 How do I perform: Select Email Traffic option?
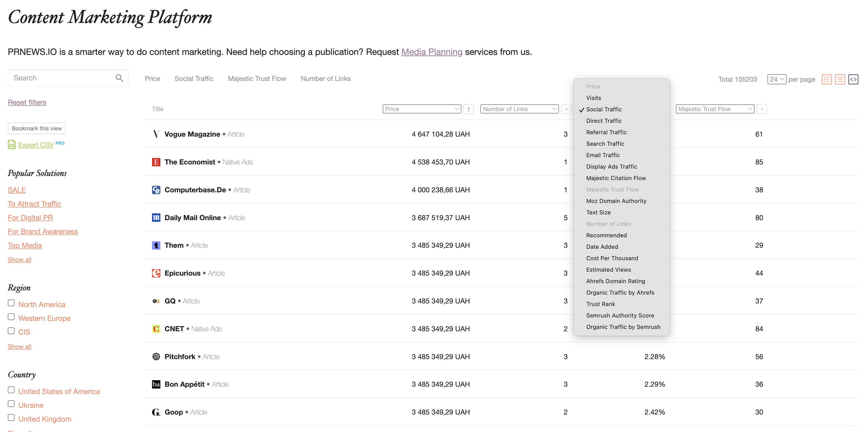[621, 155]
